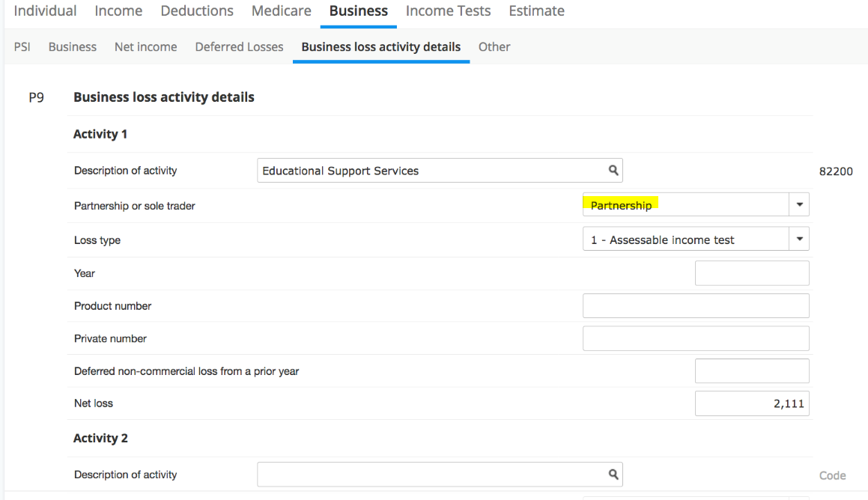Search activity description in Activity 2

click(x=613, y=474)
